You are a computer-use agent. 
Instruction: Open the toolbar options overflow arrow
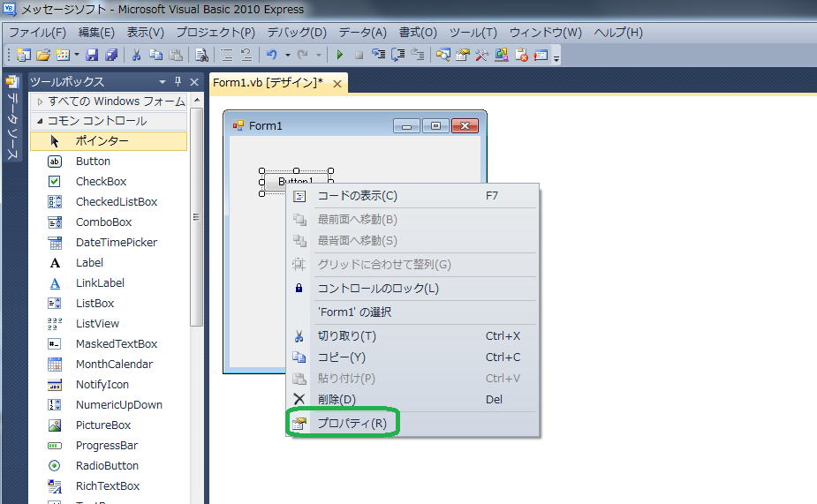pos(556,57)
